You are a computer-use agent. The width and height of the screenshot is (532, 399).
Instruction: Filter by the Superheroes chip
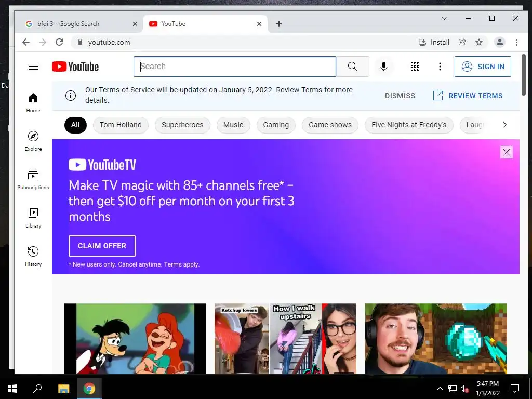point(182,125)
